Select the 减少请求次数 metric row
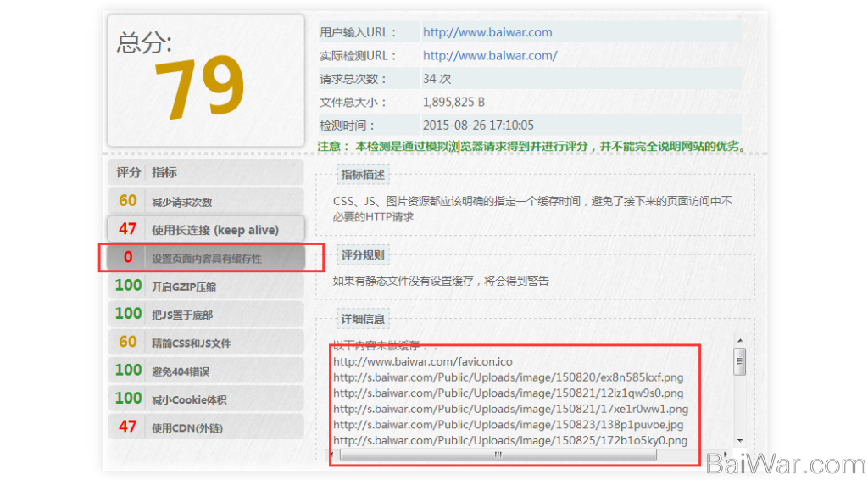 coord(206,201)
